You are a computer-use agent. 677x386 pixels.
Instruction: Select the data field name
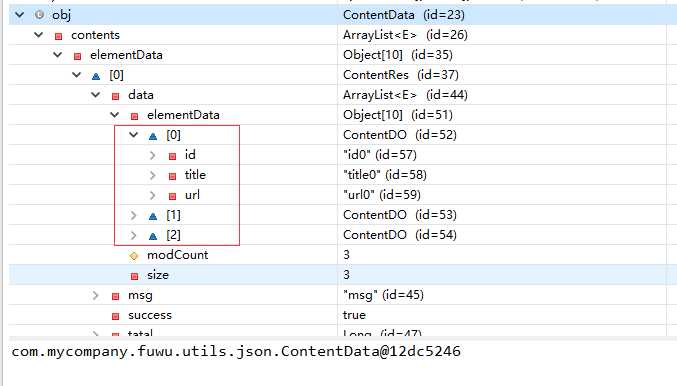pos(141,95)
